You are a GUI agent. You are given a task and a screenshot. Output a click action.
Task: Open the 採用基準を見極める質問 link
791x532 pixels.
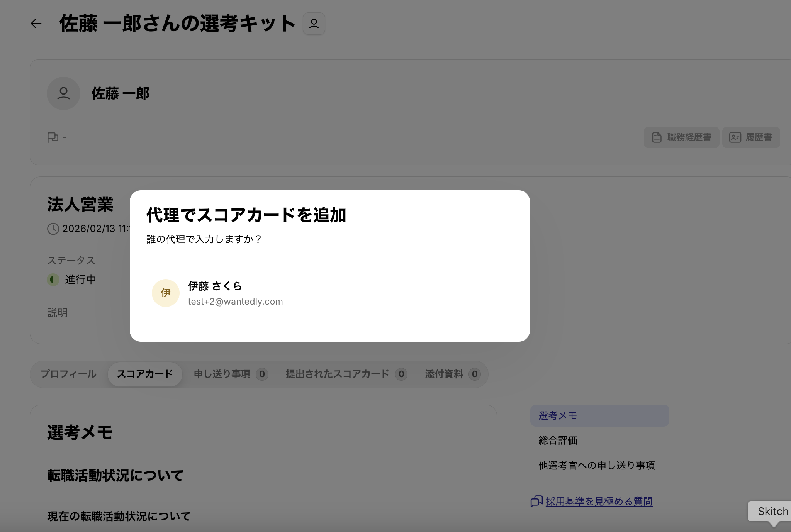599,501
